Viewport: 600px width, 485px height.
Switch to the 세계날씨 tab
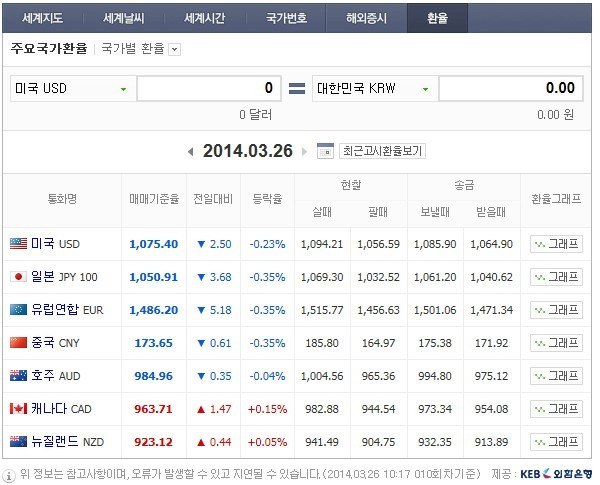(124, 18)
